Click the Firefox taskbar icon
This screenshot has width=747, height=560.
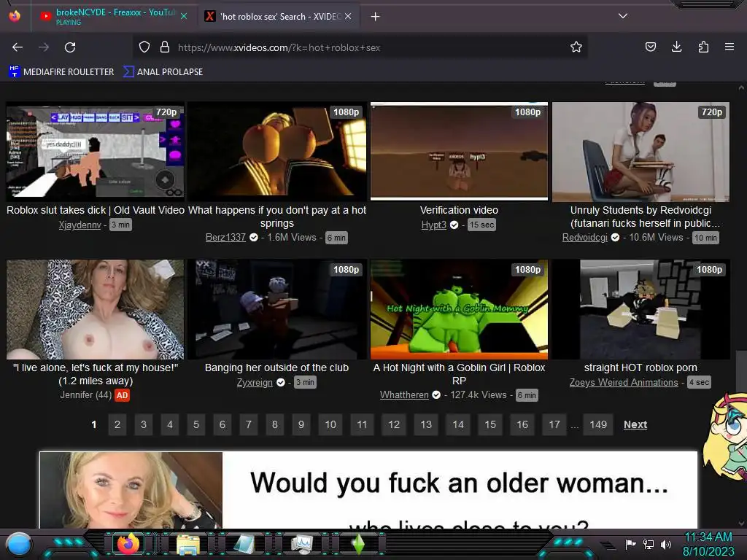128,544
